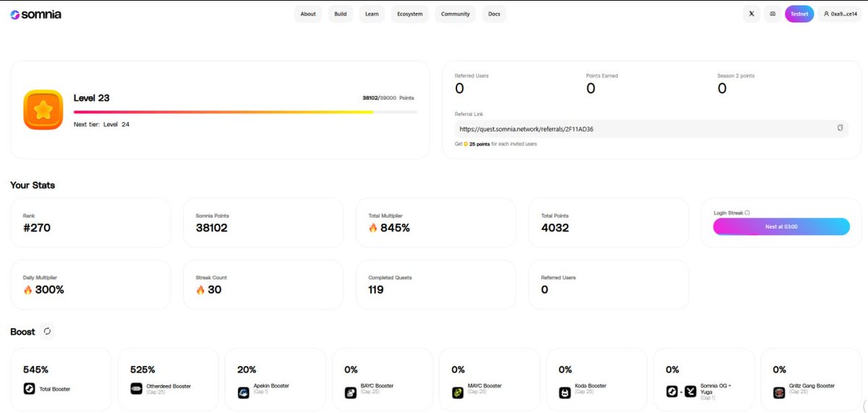This screenshot has width=868, height=413.
Task: Click the Testnet button
Action: coord(799,14)
